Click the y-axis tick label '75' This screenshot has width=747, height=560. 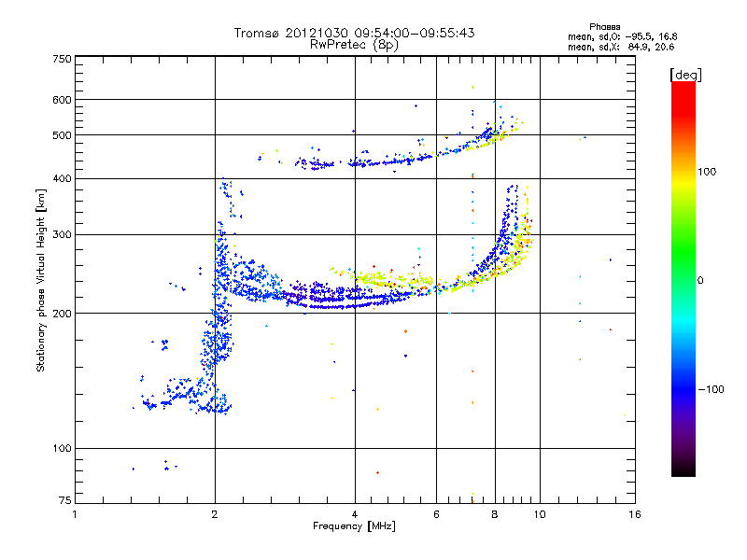(65, 500)
